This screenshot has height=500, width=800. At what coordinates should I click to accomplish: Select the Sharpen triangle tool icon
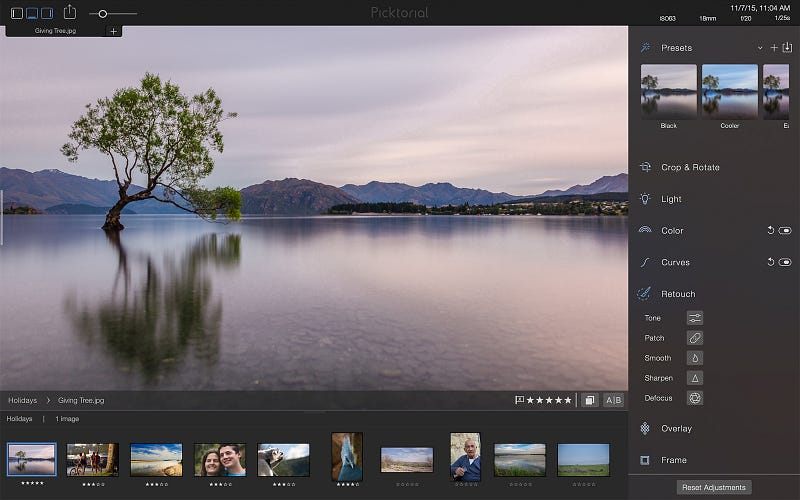[x=694, y=378]
